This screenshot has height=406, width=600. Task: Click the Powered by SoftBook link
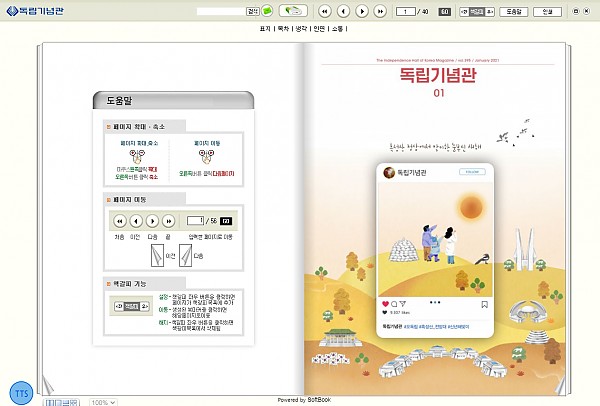[304, 400]
